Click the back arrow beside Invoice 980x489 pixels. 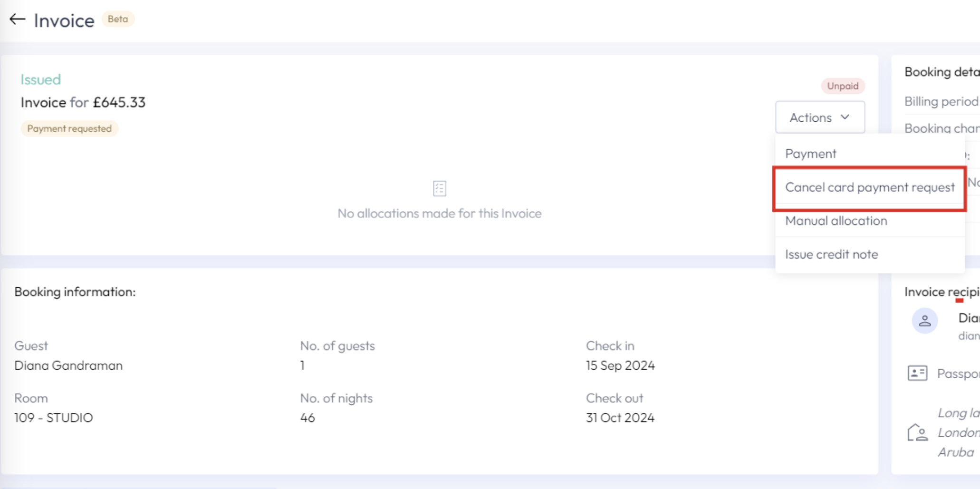click(x=18, y=20)
